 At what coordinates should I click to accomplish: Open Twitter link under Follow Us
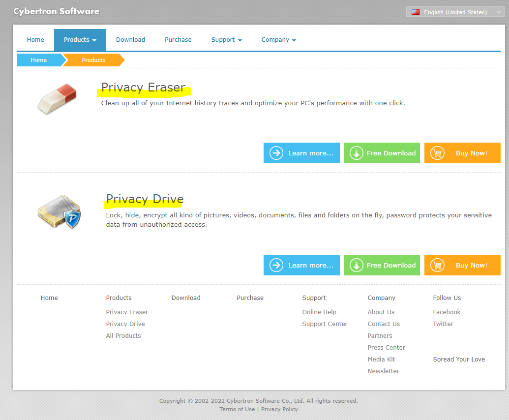click(443, 324)
